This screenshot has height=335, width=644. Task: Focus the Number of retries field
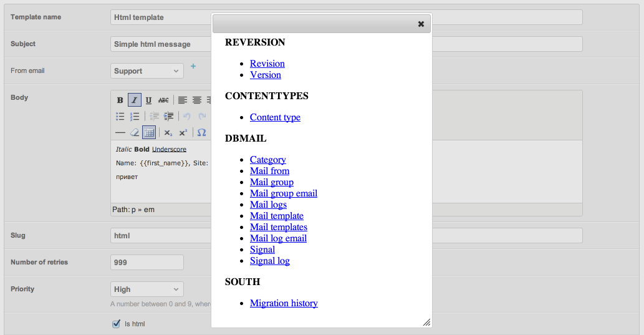(147, 263)
